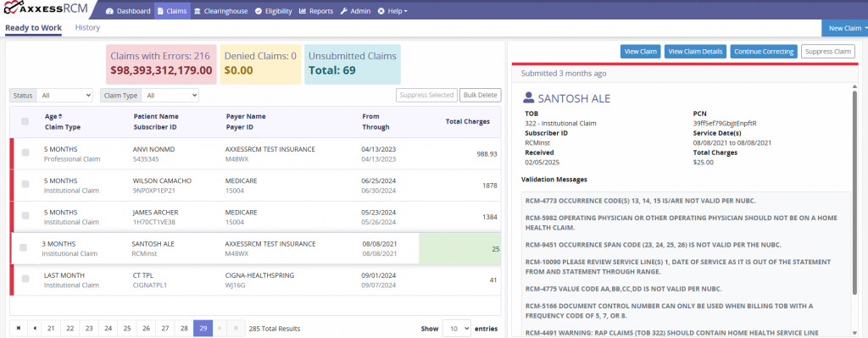Click the Suppress Claim button
868x338 pixels.
coord(827,52)
